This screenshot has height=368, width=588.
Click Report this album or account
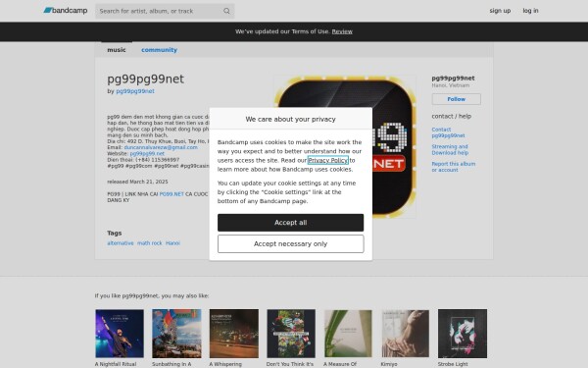click(x=454, y=167)
